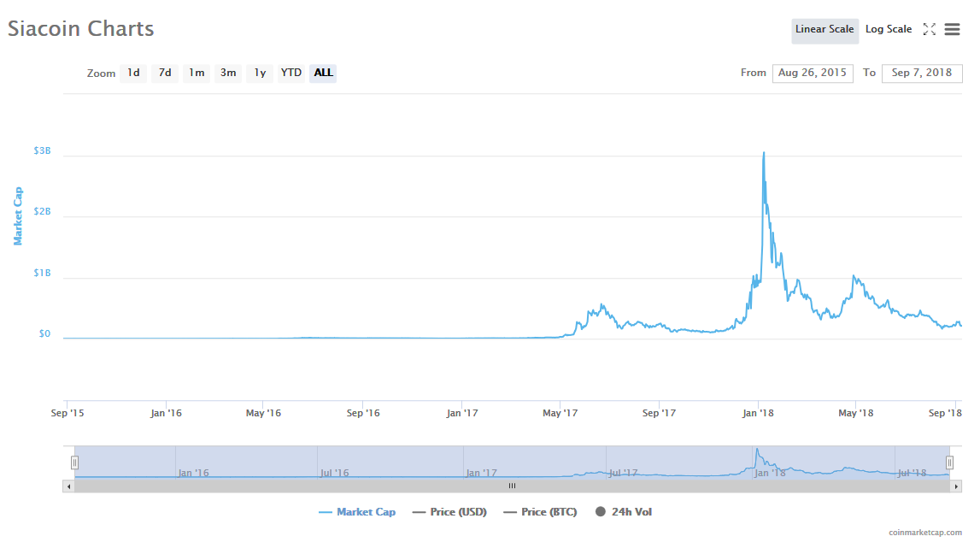Image resolution: width=980 pixels, height=548 pixels.
Task: Click the Siacoin Charts heading
Action: click(80, 29)
